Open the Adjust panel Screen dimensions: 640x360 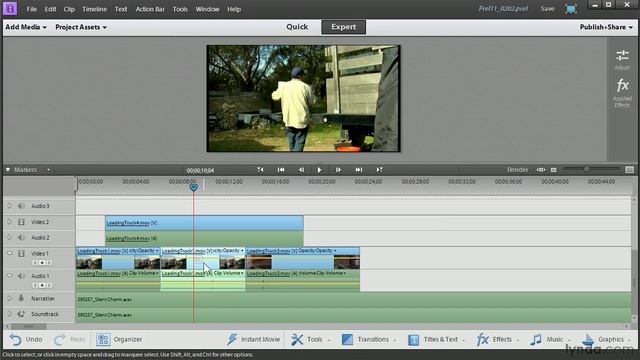tap(622, 60)
